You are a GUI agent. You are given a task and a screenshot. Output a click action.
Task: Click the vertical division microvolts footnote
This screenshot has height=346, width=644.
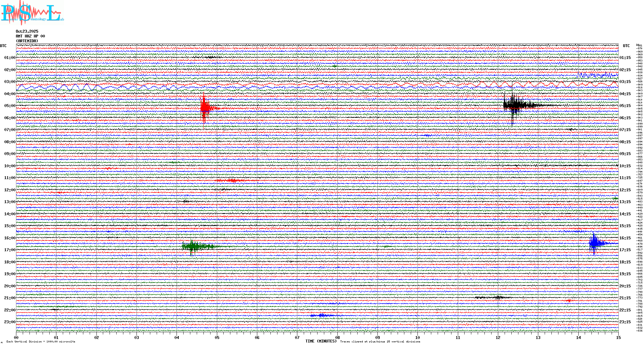(x=41, y=342)
